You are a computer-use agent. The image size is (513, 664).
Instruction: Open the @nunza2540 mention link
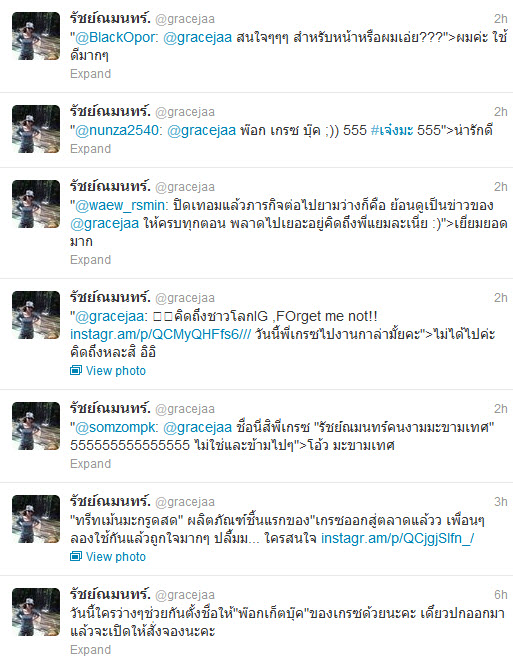(x=117, y=130)
